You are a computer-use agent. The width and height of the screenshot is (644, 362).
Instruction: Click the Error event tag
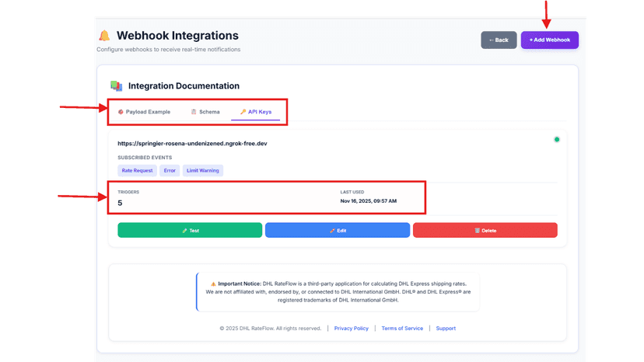pos(170,170)
